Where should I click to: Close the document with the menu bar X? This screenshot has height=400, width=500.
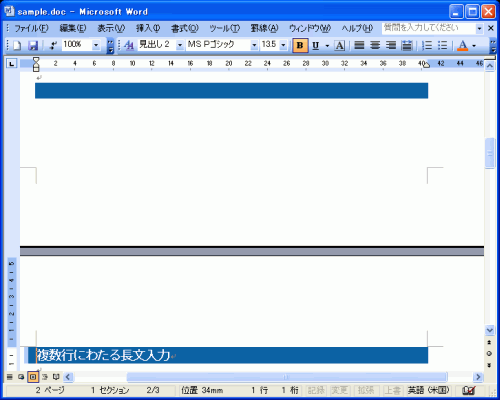(491, 28)
